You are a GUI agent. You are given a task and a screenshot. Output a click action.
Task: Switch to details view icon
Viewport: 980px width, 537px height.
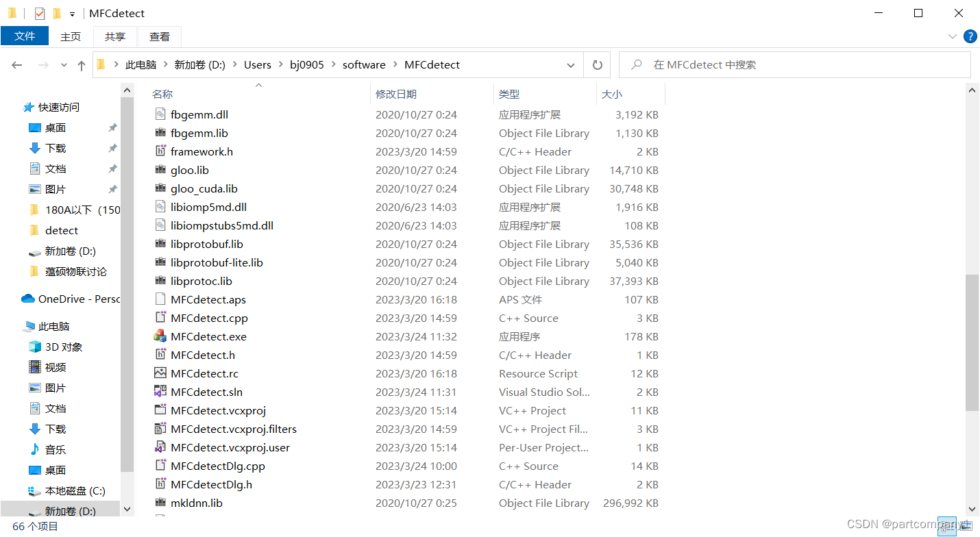948,525
